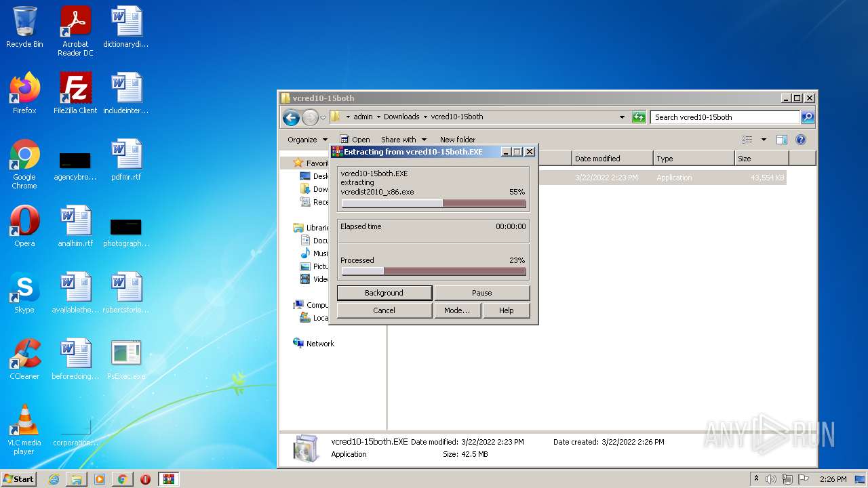Screen dimensions: 868x488
Task: Open pdfmr.rtf document icon
Action: [126, 160]
